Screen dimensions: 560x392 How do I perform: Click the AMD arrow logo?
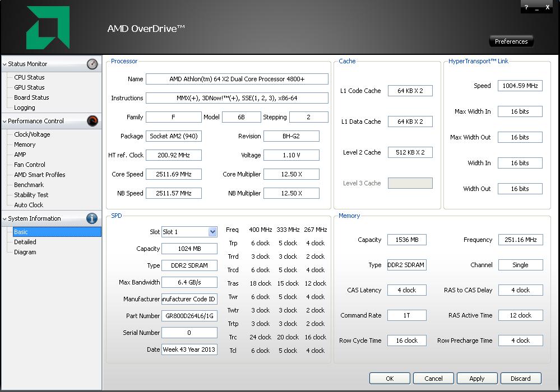(48, 27)
